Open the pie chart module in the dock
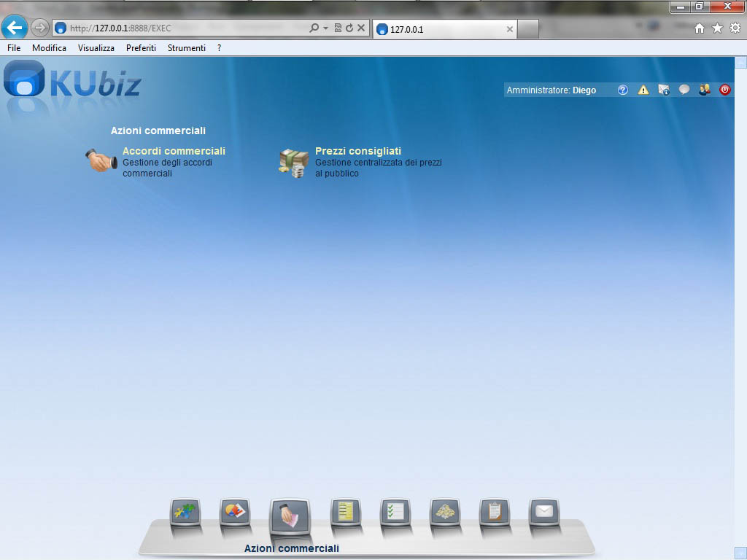747x560 pixels. tap(235, 513)
